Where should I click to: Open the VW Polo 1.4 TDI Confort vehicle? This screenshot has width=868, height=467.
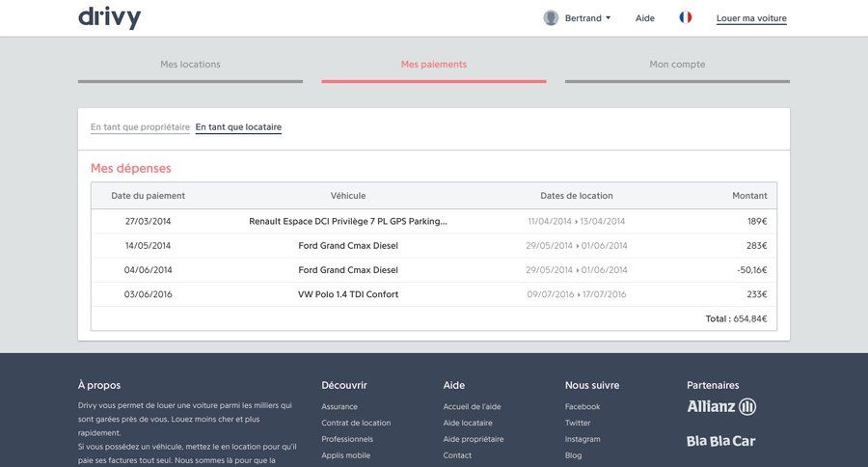click(348, 294)
